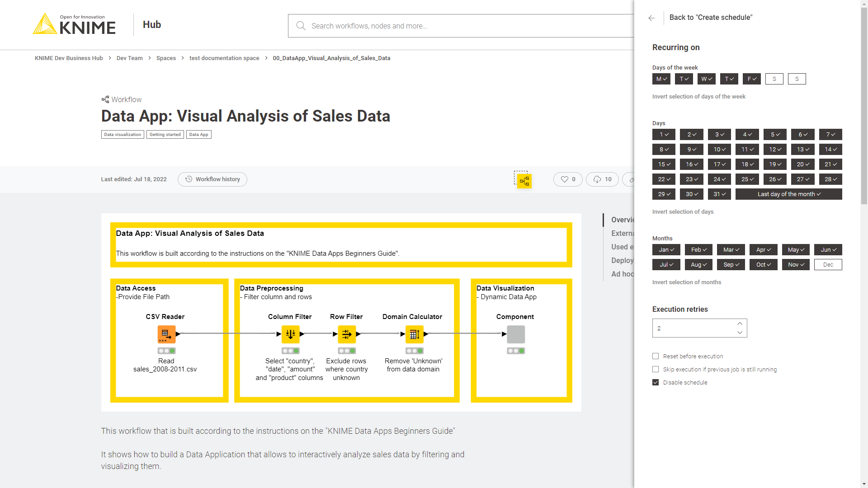Increase execution retries with up arrow
Viewport: 868px width, 488px height.
[x=740, y=324]
